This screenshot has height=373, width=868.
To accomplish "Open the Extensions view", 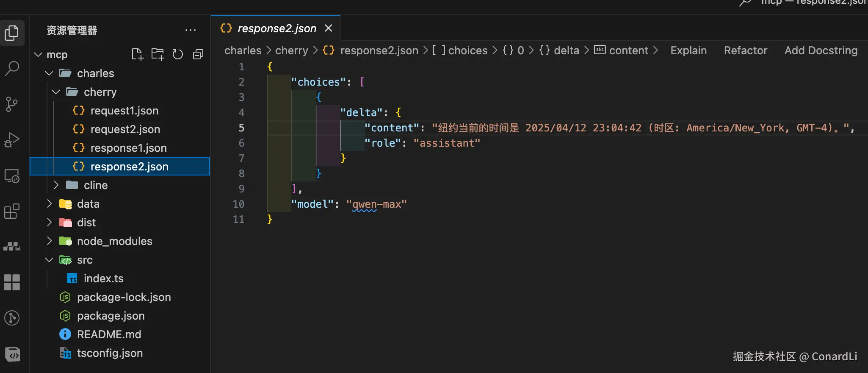I will (x=12, y=211).
